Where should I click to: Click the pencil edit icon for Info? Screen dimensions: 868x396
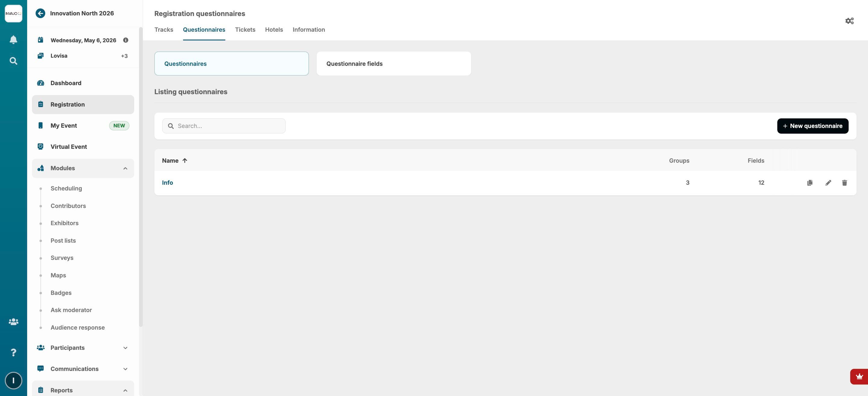point(828,183)
